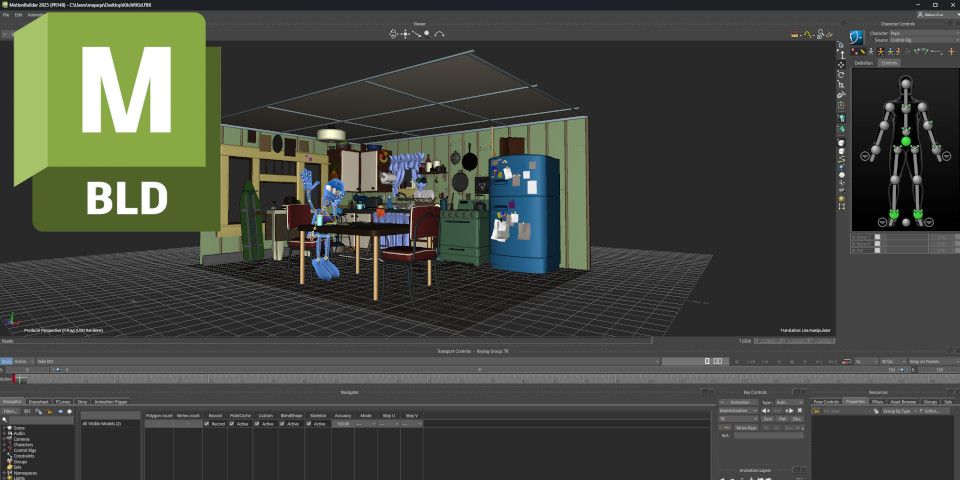Go to next key in Key Controls
960x480 pixels.
(789, 411)
